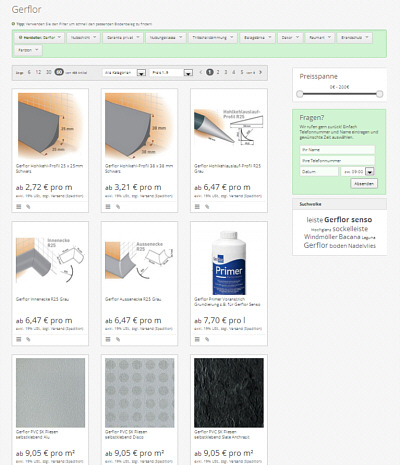400x465 pixels.
Task: Open the list view icon under Hohlkehl-Profil 25mm
Action: tap(19, 207)
